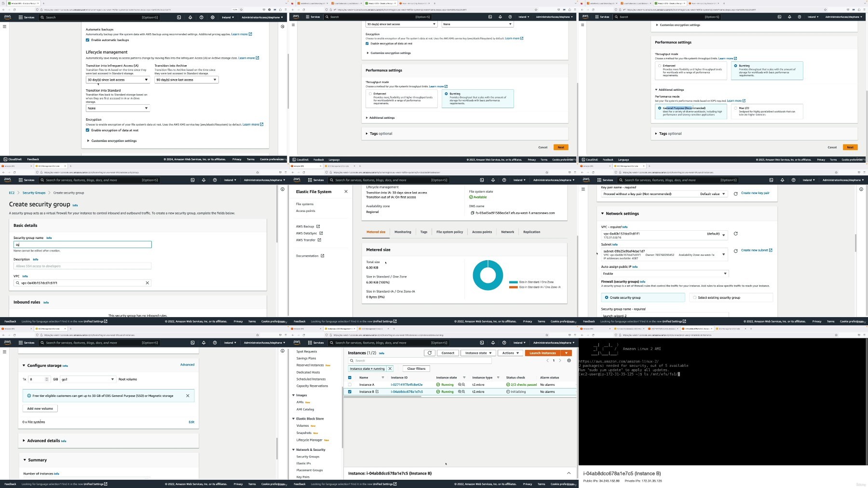Click the Metered size donut chart
The height and width of the screenshot is (488, 868).
pyautogui.click(x=488, y=275)
